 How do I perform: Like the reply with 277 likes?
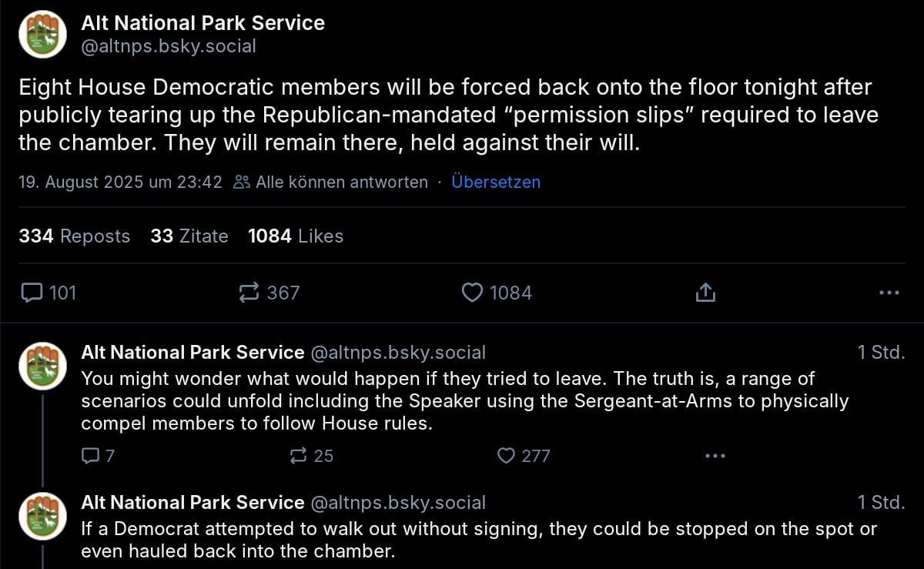click(x=506, y=456)
